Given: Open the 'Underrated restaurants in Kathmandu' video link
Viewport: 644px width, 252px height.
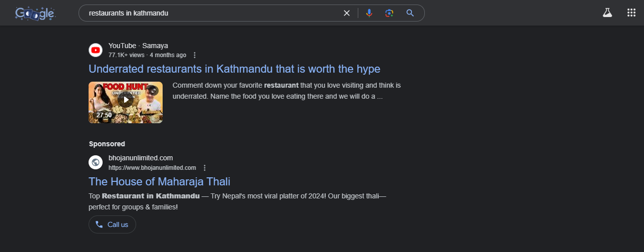Looking at the screenshot, I should click(x=234, y=69).
